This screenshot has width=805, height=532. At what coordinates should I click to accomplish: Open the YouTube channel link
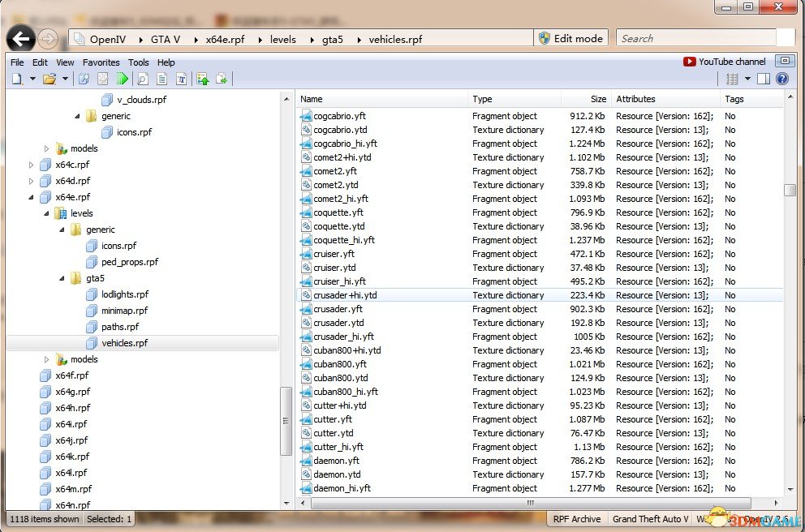click(732, 62)
